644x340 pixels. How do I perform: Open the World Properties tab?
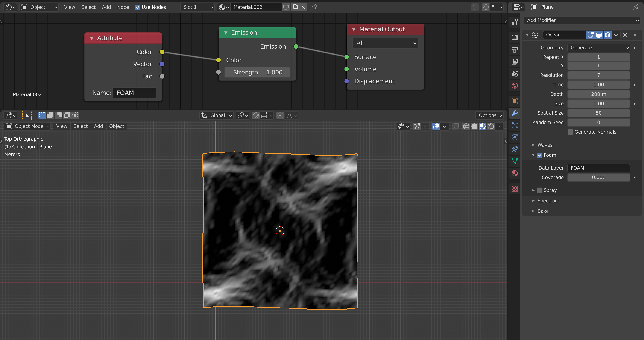515,85
